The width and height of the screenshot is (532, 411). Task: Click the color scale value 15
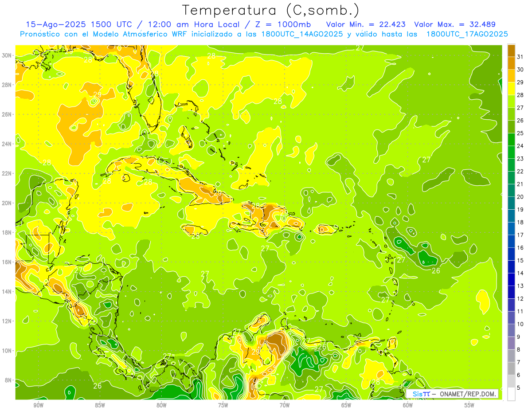(520, 260)
